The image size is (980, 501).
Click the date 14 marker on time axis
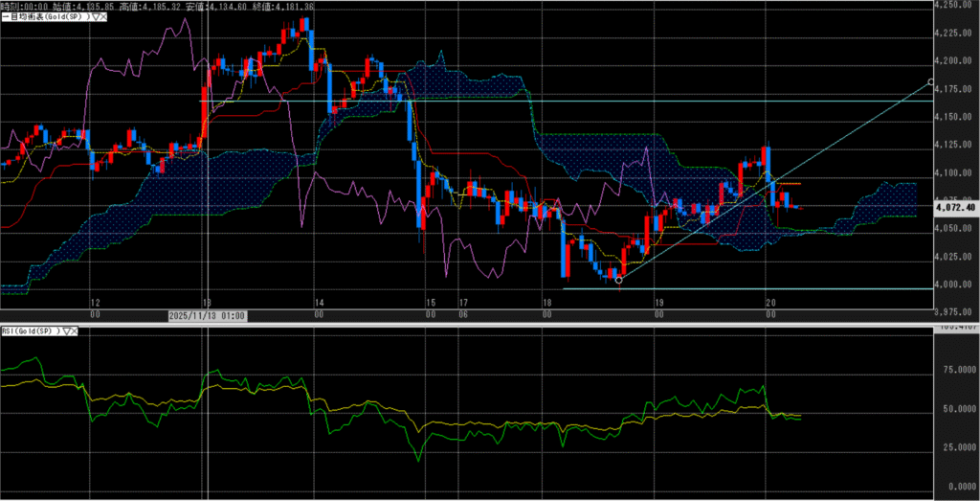pos(319,302)
